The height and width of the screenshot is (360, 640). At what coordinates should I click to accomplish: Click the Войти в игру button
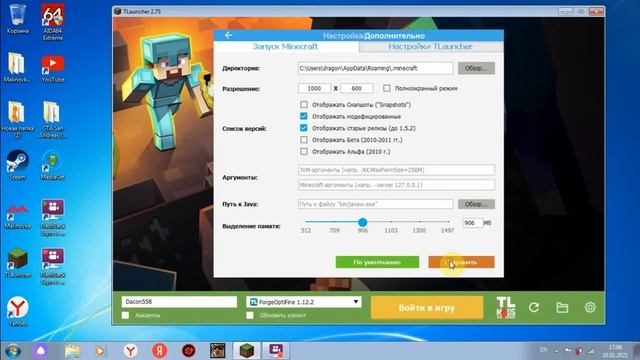[427, 308]
